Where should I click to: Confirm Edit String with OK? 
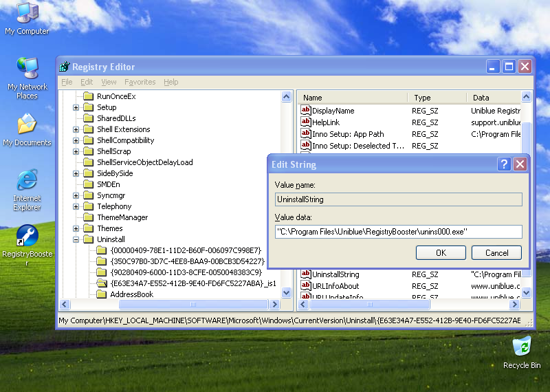click(441, 252)
